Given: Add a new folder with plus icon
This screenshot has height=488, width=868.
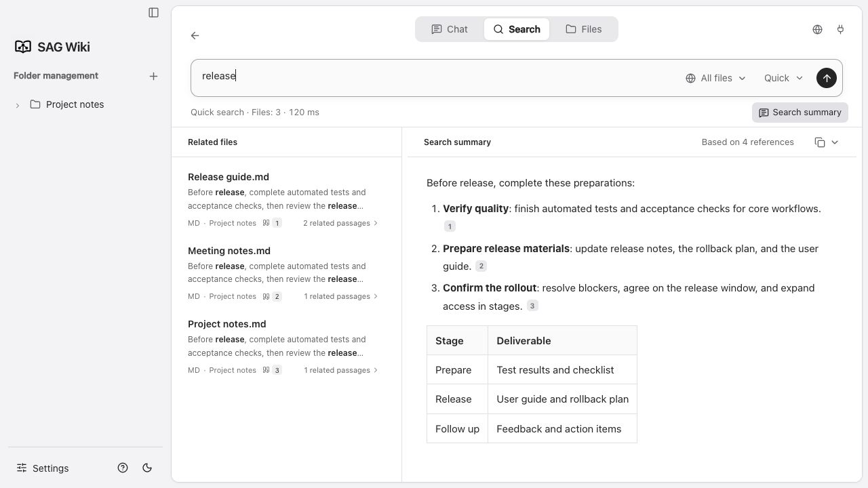Looking at the screenshot, I should (x=153, y=76).
